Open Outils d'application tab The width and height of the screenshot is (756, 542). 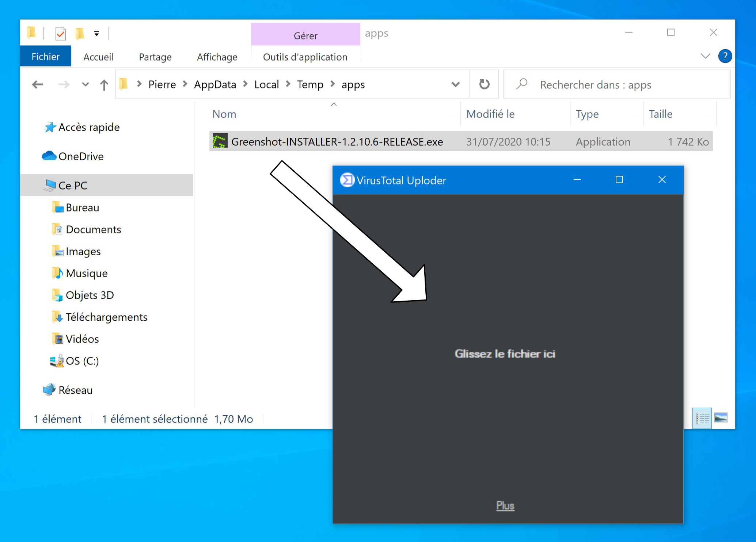(x=305, y=57)
